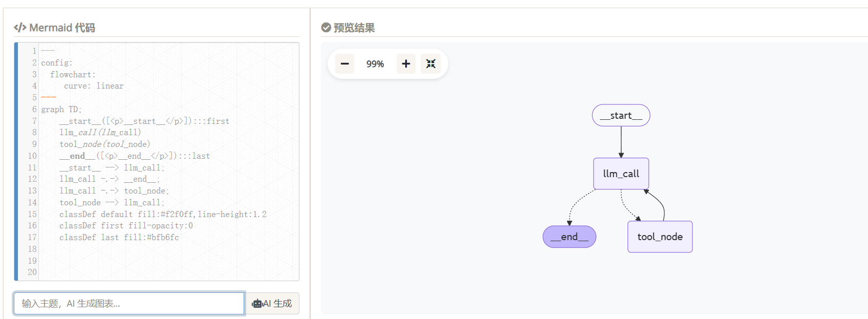
Task: Click the line containing ':::last'
Action: (x=135, y=156)
